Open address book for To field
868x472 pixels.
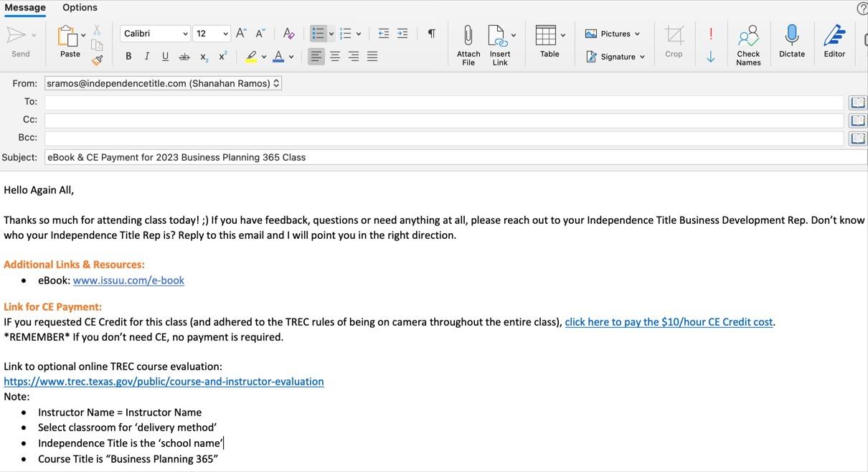click(858, 103)
